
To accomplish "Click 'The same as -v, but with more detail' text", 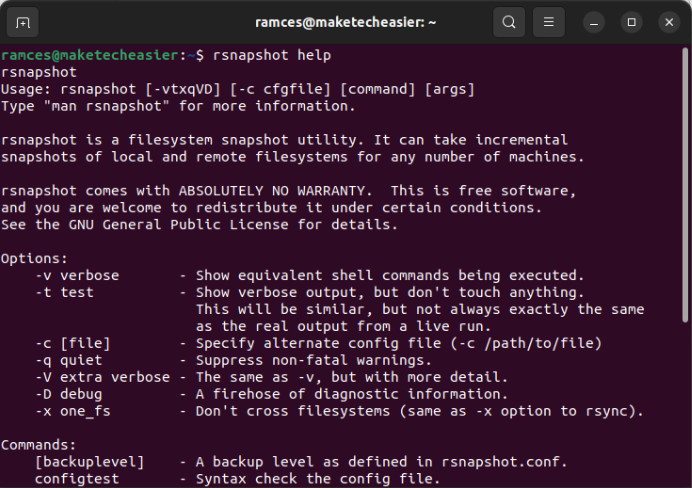I will 352,377.
